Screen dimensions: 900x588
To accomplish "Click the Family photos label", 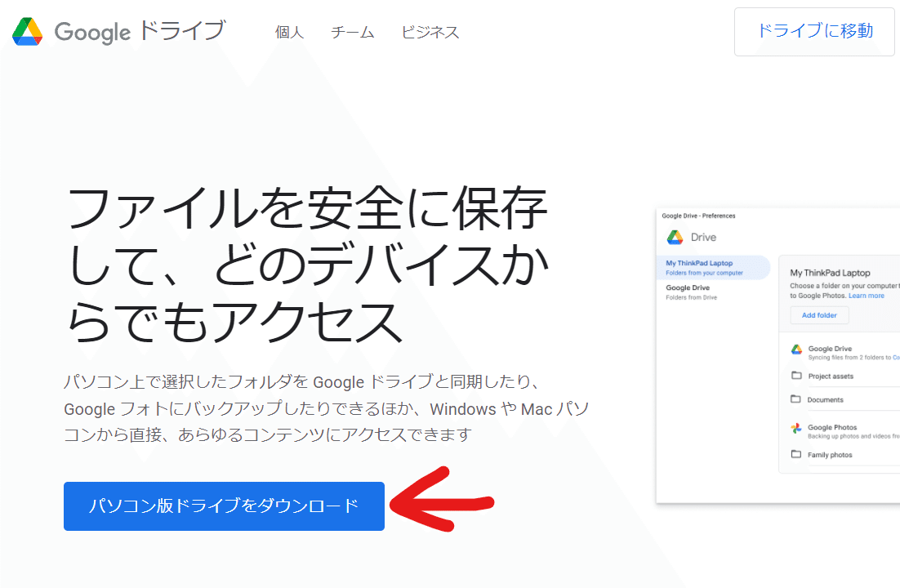I will (x=830, y=455).
